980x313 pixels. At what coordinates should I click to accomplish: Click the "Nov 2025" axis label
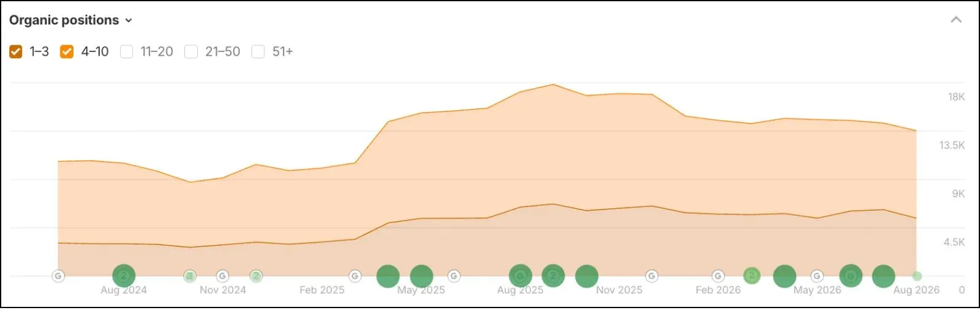point(619,290)
